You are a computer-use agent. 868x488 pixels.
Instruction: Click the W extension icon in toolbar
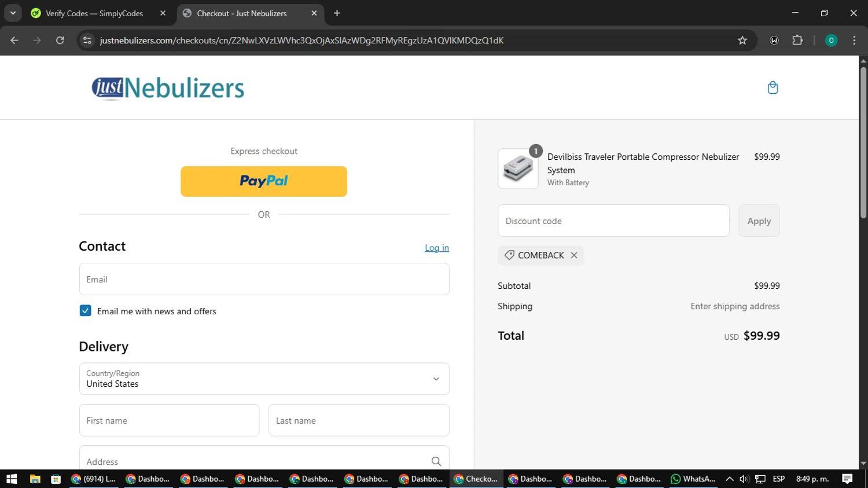coord(774,41)
